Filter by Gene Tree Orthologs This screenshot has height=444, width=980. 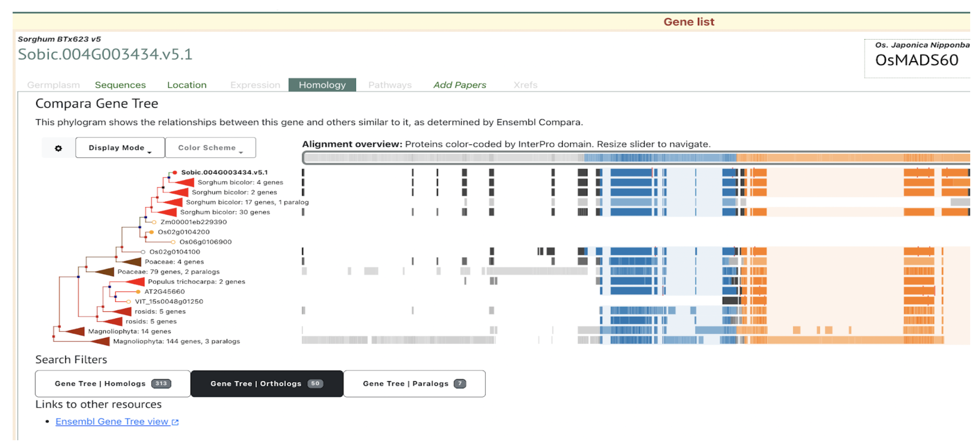click(267, 383)
